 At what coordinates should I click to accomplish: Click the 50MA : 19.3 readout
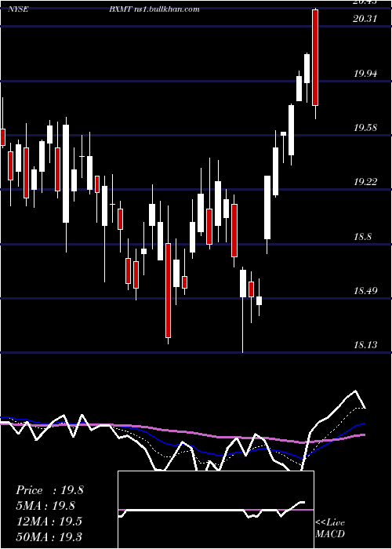(x=49, y=536)
